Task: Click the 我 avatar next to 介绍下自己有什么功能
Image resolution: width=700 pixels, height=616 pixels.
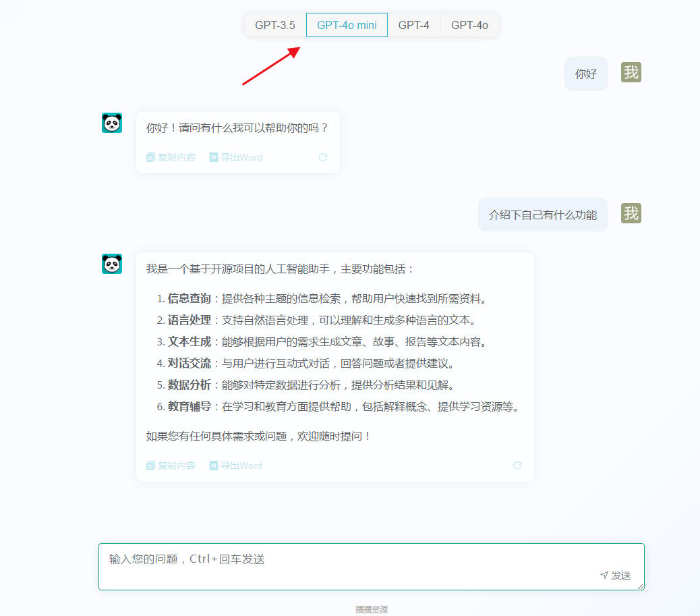Action: point(631,213)
